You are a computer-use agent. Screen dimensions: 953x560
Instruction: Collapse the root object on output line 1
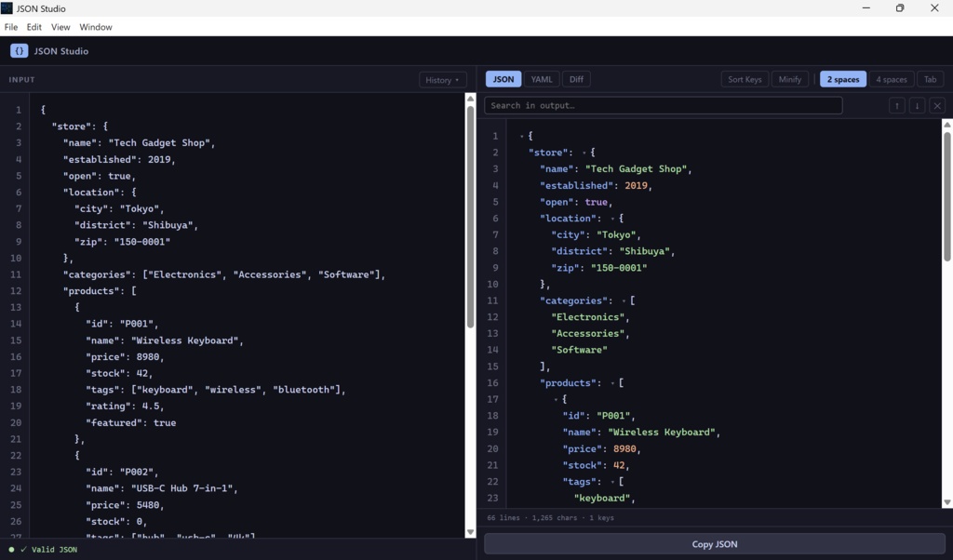521,137
